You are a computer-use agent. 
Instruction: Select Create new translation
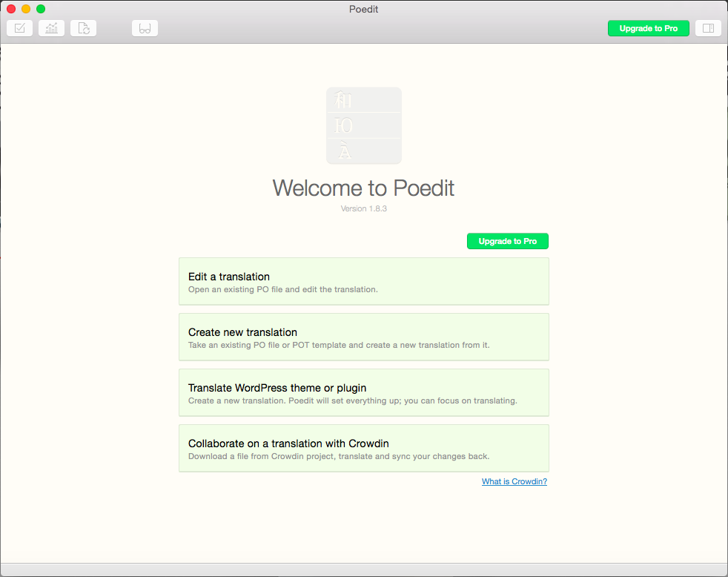click(x=364, y=337)
